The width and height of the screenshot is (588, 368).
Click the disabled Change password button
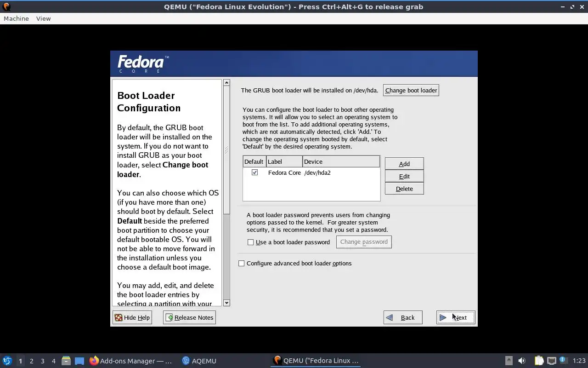(364, 242)
